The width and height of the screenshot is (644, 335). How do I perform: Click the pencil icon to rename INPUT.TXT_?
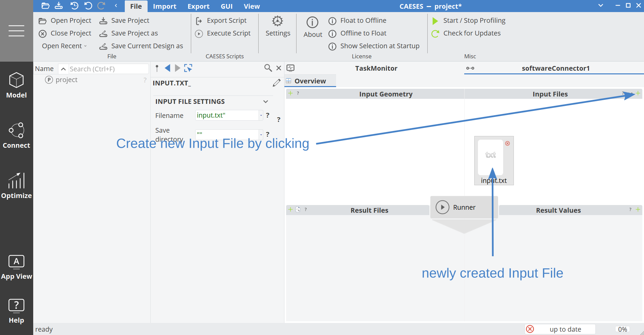click(x=277, y=83)
